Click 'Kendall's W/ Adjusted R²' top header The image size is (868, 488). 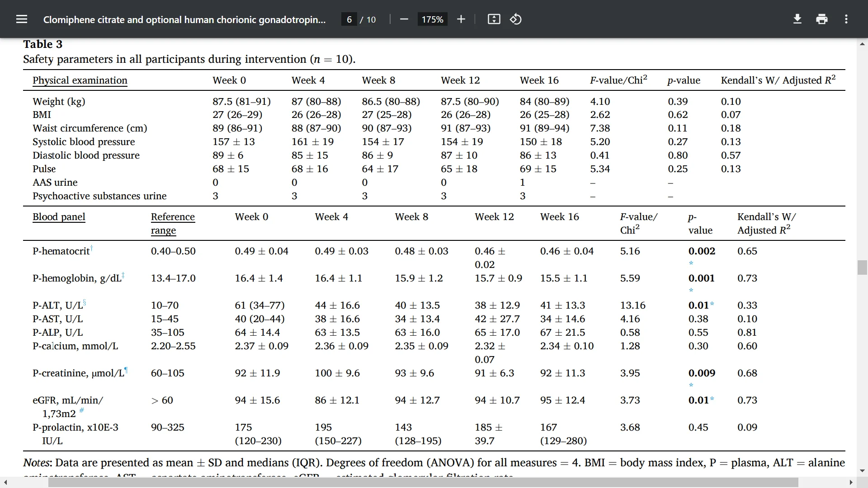pyautogui.click(x=778, y=80)
